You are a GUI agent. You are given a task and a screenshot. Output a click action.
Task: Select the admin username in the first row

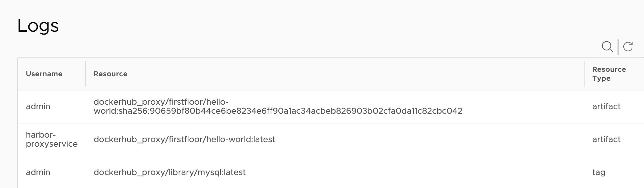point(38,107)
